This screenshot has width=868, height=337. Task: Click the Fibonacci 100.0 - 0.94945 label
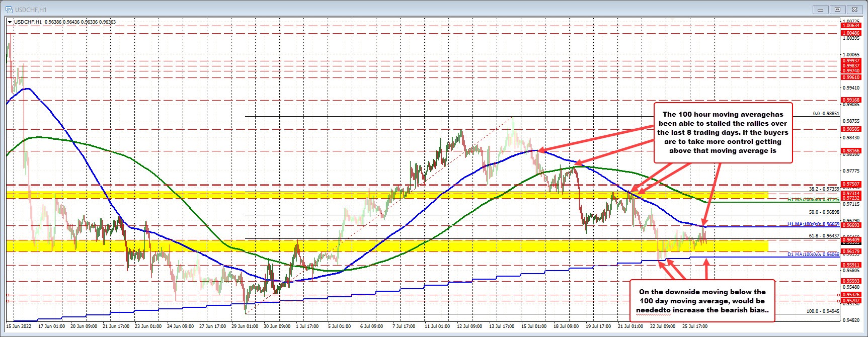[823, 311]
